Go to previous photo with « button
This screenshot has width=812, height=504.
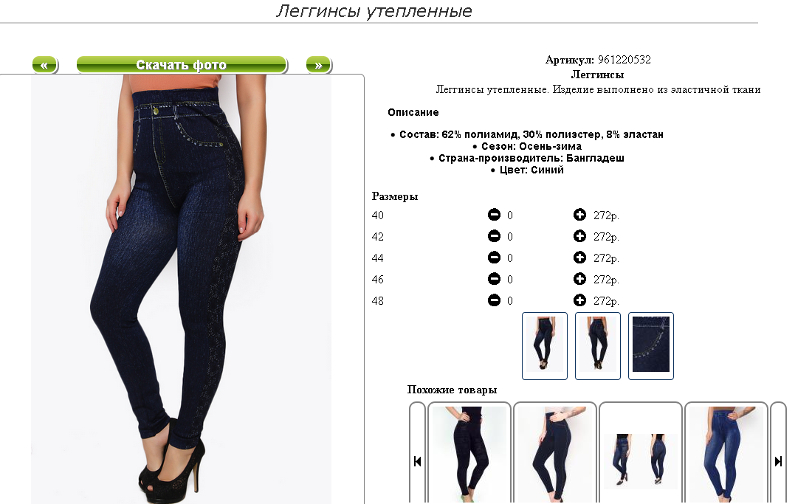(44, 65)
